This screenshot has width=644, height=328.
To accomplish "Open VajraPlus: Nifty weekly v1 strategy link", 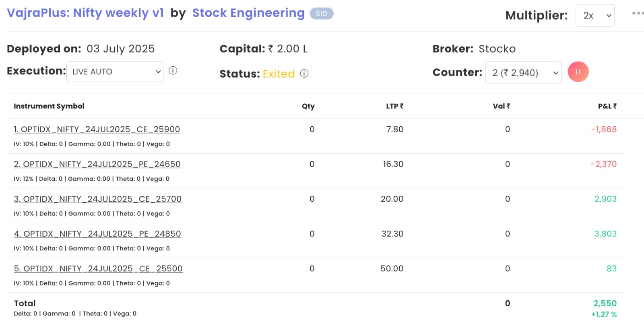I will click(x=85, y=13).
